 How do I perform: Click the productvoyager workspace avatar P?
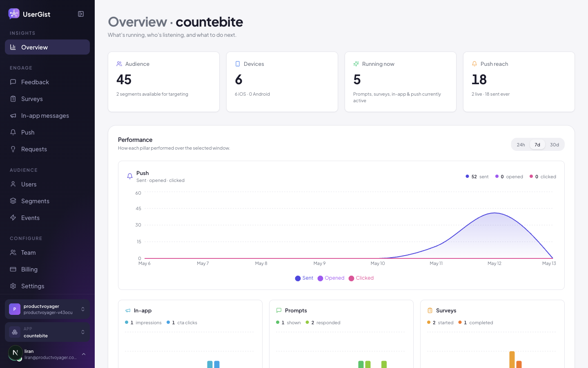[x=15, y=309]
